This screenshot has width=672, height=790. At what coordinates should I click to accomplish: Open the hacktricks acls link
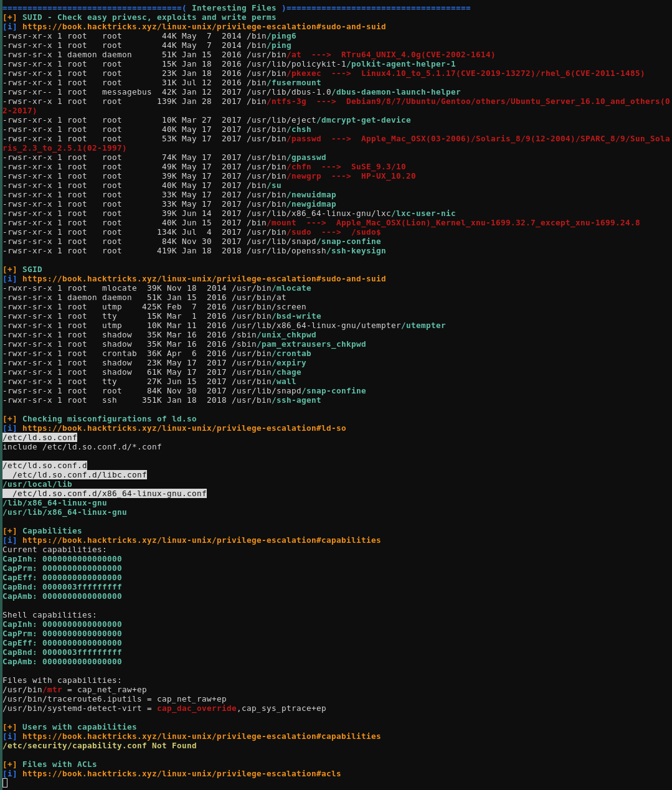click(x=181, y=774)
